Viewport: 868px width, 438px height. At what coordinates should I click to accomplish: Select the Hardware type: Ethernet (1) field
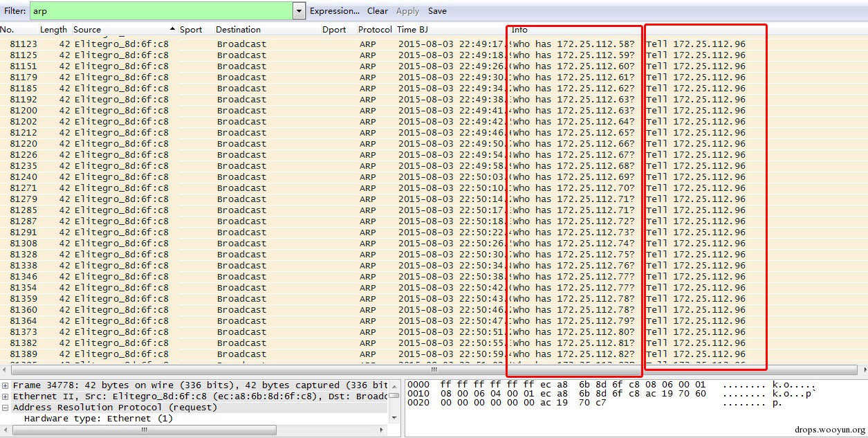pos(98,419)
